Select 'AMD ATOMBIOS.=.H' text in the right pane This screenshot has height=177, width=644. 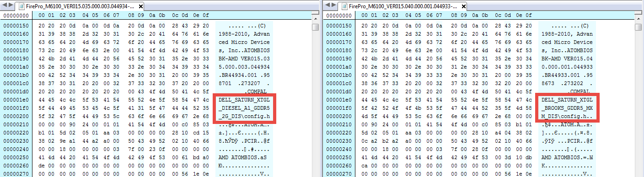click(x=567, y=158)
